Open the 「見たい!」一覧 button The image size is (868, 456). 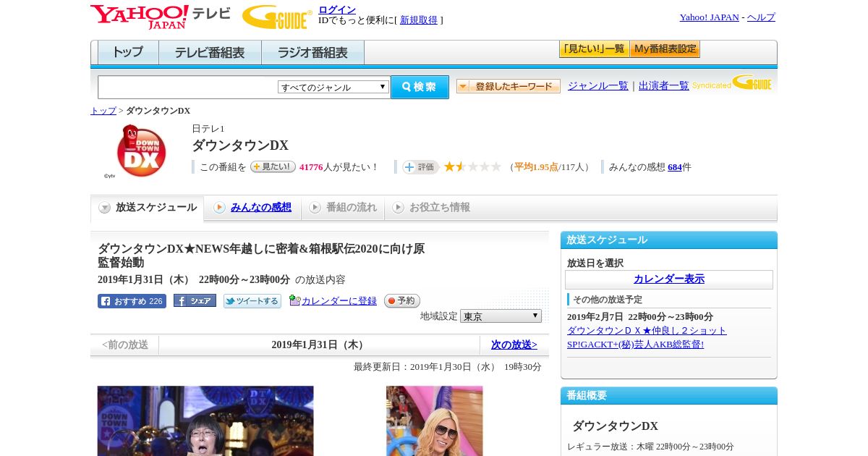pyautogui.click(x=594, y=49)
